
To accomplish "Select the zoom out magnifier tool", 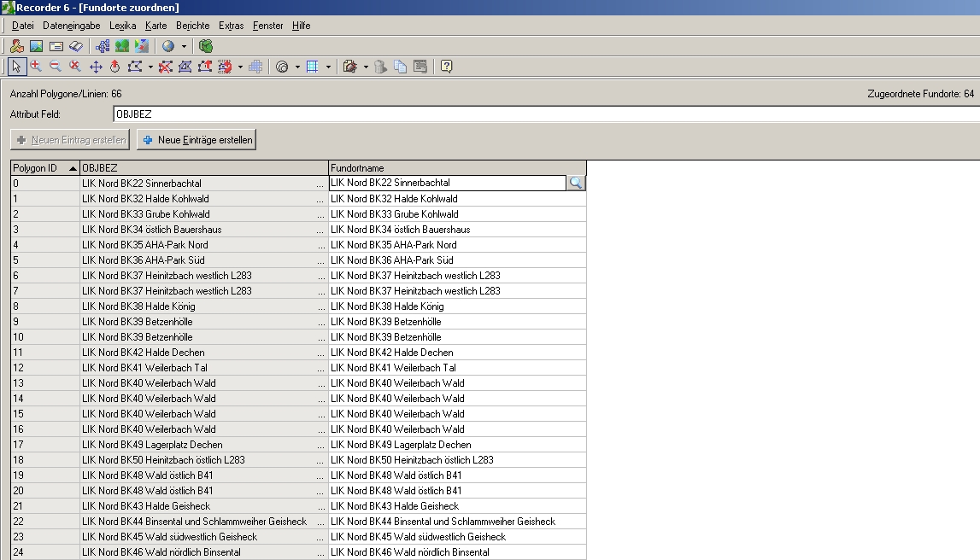I will coord(56,67).
